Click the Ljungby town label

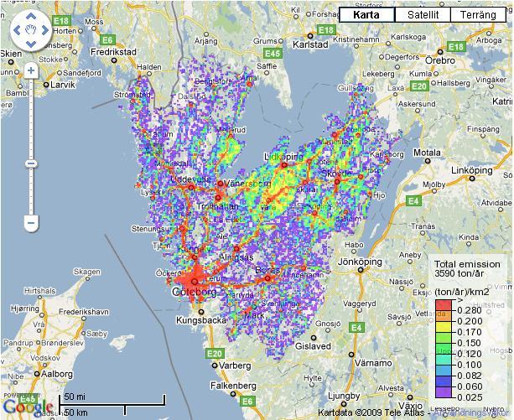(x=344, y=396)
